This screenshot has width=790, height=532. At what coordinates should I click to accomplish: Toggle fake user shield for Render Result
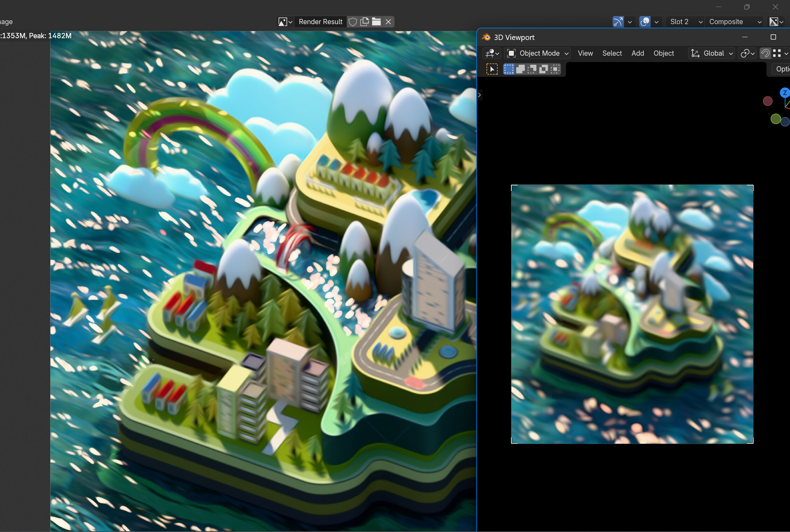(x=353, y=22)
